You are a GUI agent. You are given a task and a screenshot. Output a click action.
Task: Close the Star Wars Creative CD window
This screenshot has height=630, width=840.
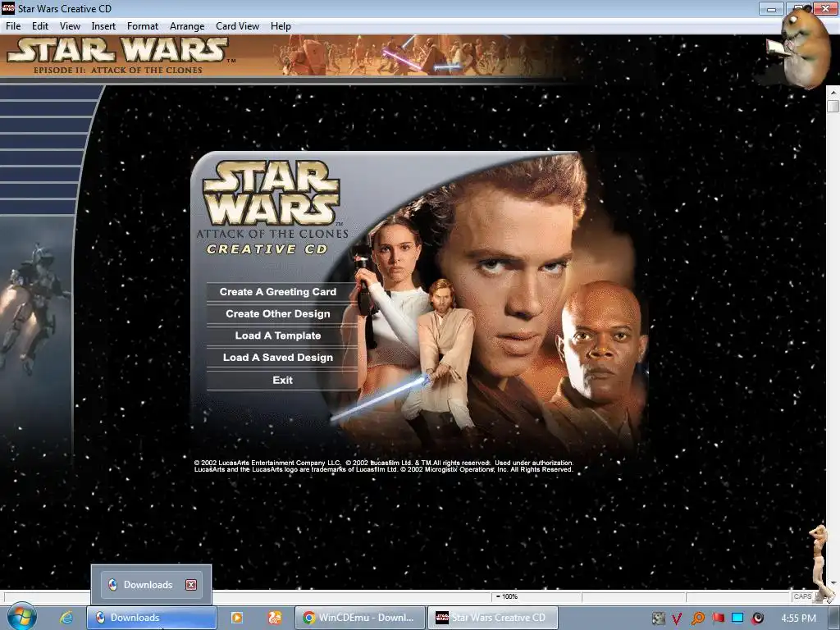click(x=825, y=8)
